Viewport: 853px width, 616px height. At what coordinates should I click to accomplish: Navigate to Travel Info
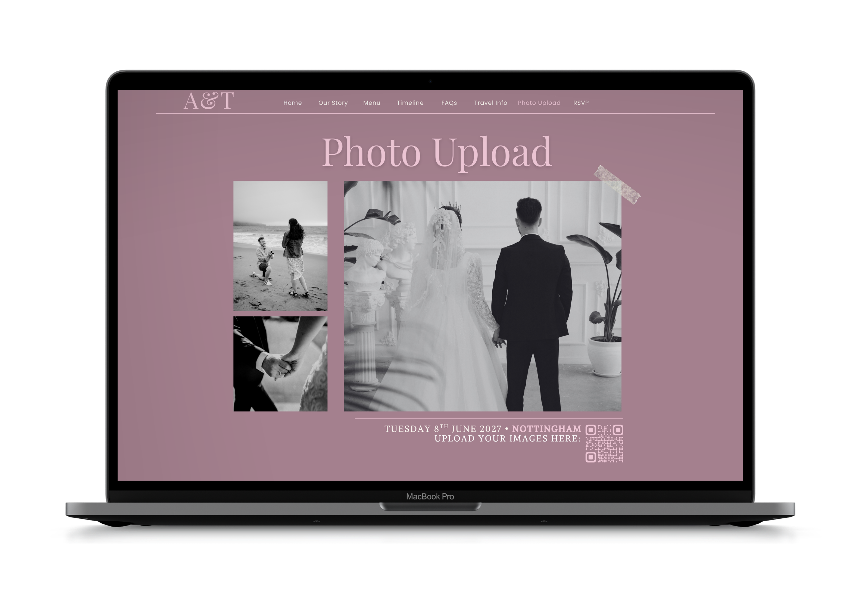(x=490, y=103)
